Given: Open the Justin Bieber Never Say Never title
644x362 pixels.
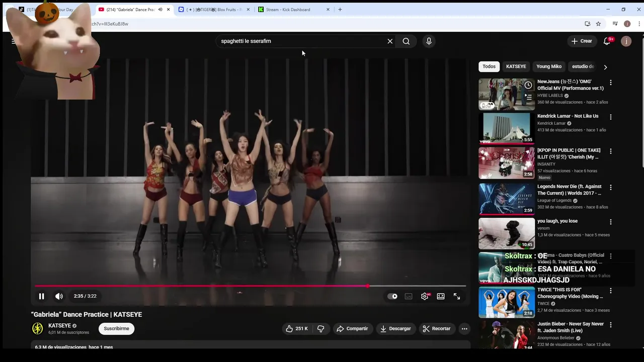Looking at the screenshot, I should (571, 327).
